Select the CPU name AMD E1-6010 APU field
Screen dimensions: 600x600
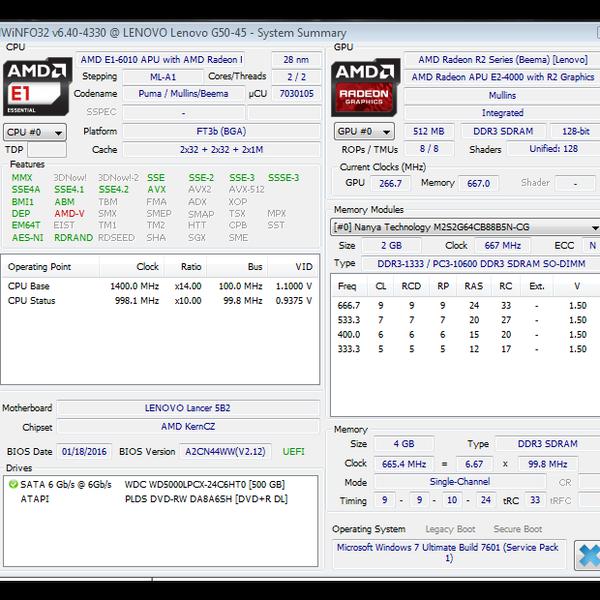(x=160, y=60)
